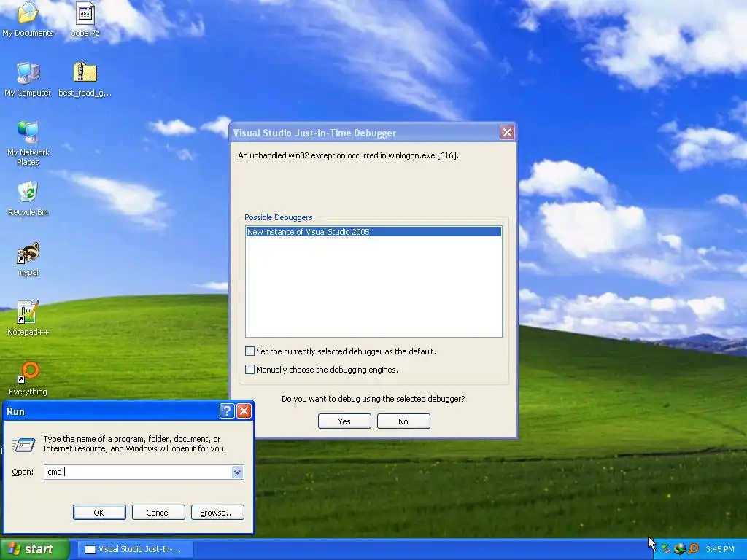Image resolution: width=747 pixels, height=560 pixels.
Task: Select the best_road_g... zip folder icon
Action: click(x=85, y=79)
